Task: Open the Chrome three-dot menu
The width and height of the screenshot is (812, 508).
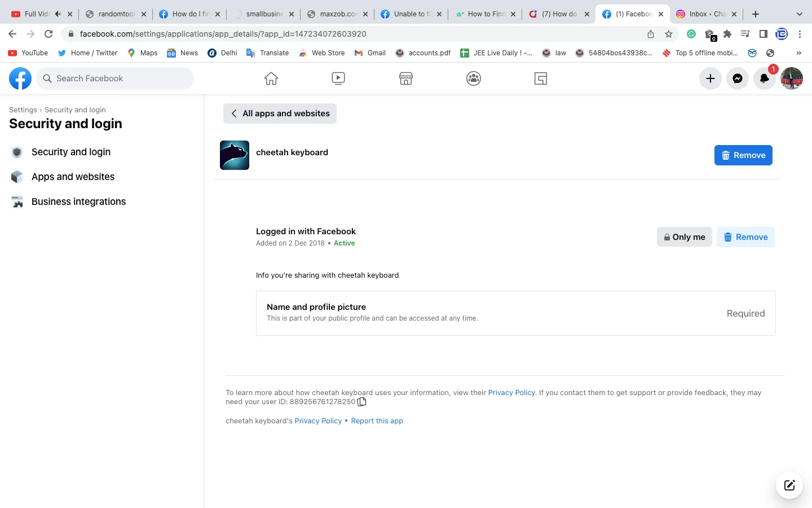Action: pyautogui.click(x=800, y=34)
